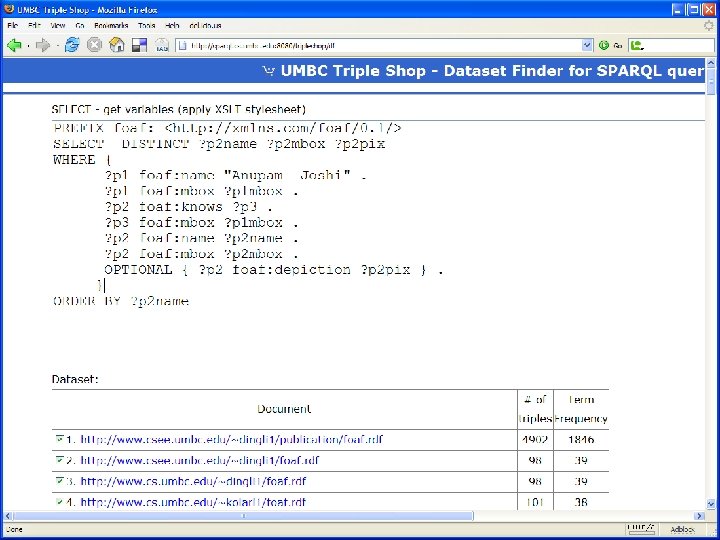720x540 pixels.
Task: Reload the page with the Reload icon
Action: (x=72, y=45)
